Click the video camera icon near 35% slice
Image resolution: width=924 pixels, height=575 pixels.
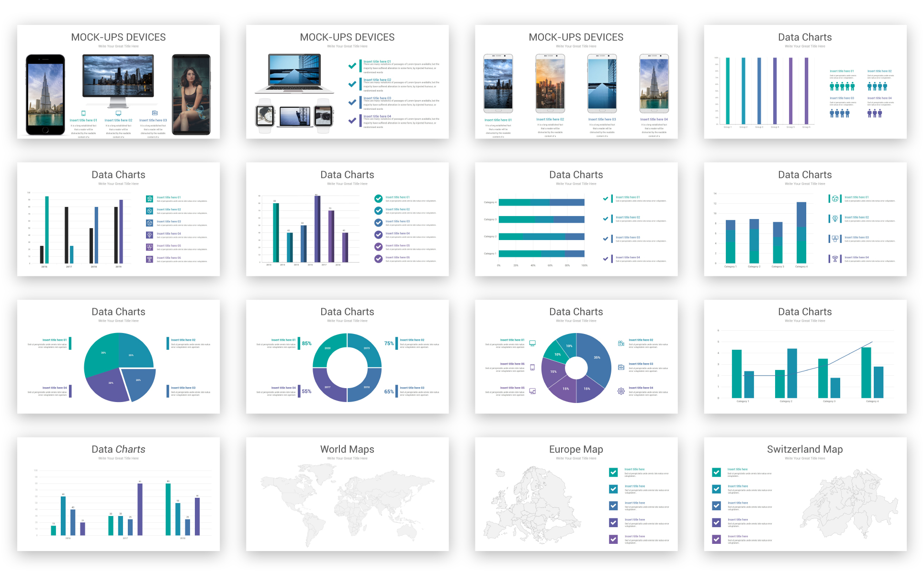(621, 343)
